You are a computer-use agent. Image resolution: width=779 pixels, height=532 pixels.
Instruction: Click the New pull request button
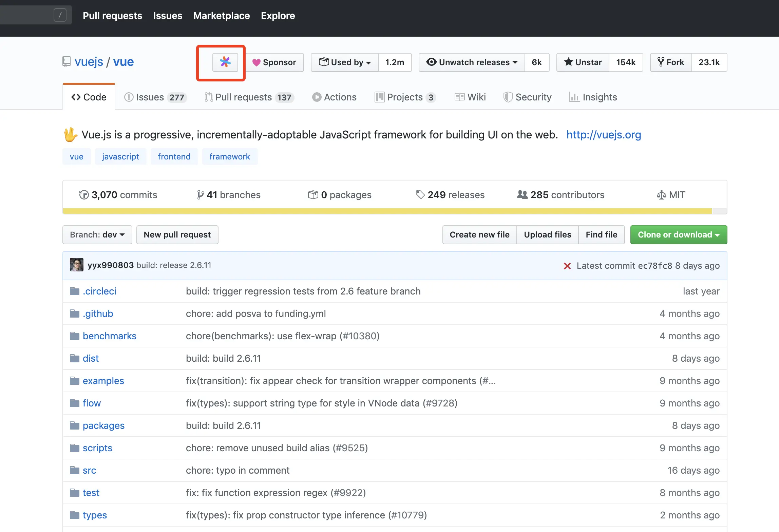(x=177, y=235)
